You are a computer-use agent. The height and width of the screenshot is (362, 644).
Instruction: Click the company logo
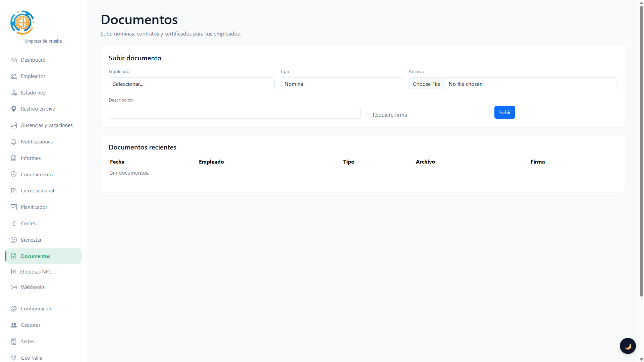pos(22,22)
